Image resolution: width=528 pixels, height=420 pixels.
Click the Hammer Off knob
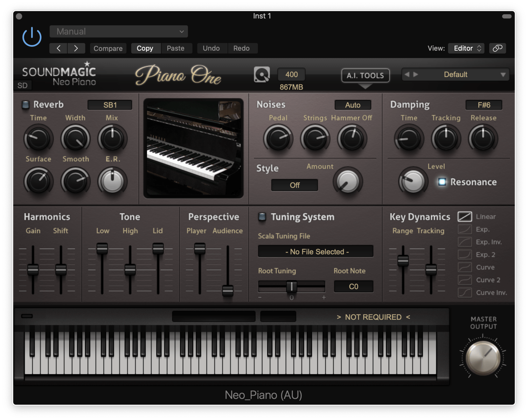tap(352, 139)
